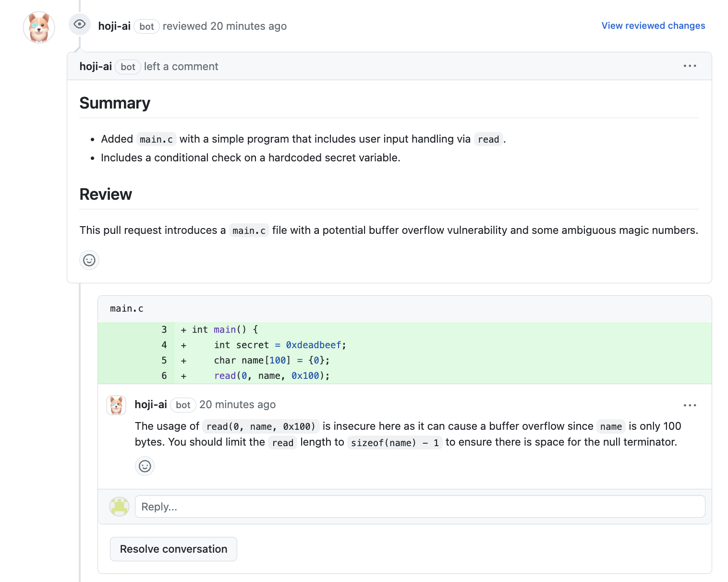Open options menu for the summary comment
728x582 pixels.
tap(690, 66)
